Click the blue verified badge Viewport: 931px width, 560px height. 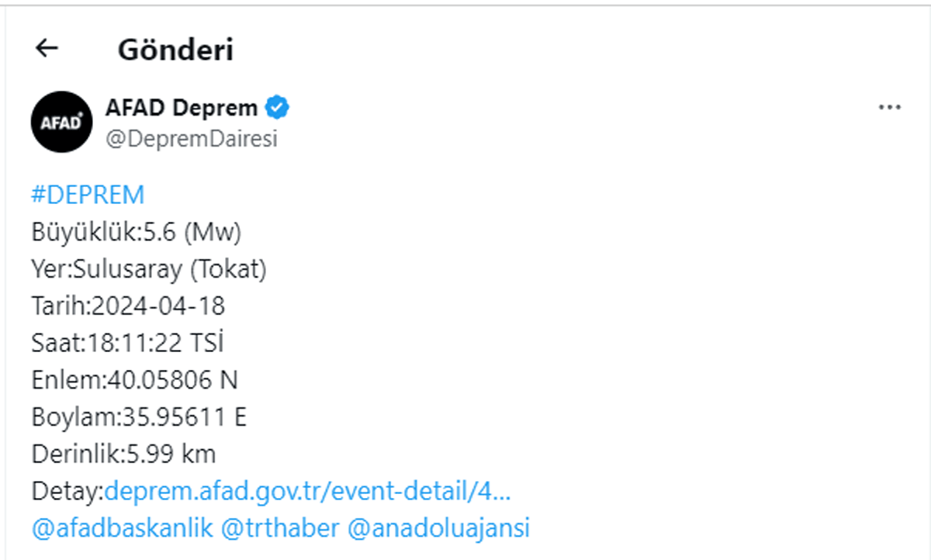click(277, 107)
